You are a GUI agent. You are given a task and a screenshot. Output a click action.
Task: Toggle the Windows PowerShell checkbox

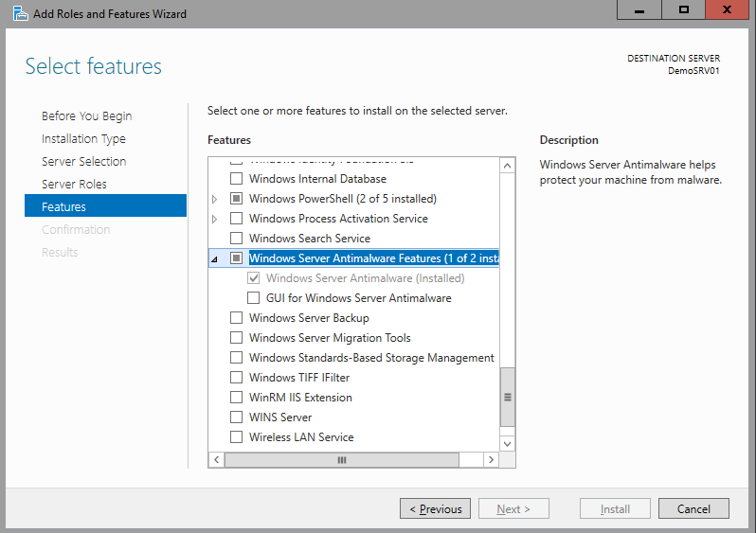click(x=236, y=199)
